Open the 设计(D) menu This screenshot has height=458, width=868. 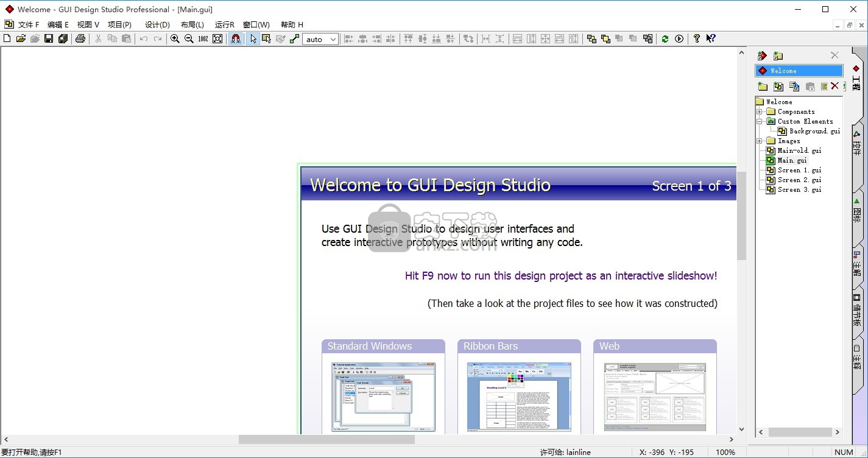pyautogui.click(x=157, y=25)
